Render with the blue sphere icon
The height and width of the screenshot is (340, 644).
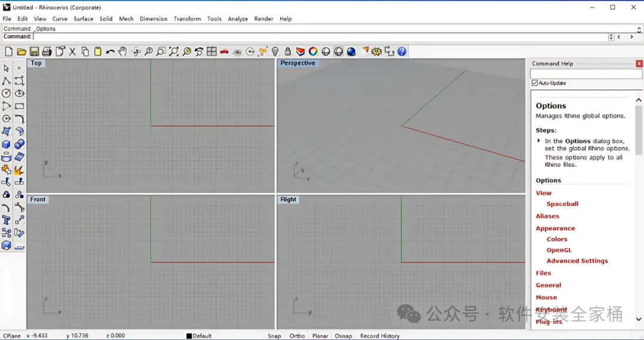point(351,51)
